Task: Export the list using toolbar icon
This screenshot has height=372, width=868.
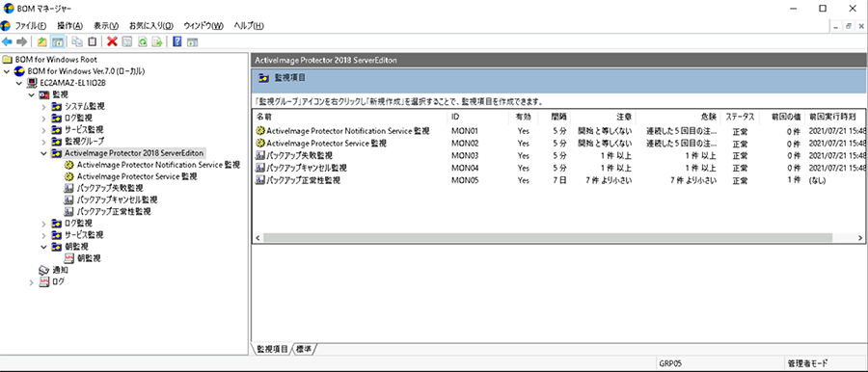Action: tap(157, 41)
